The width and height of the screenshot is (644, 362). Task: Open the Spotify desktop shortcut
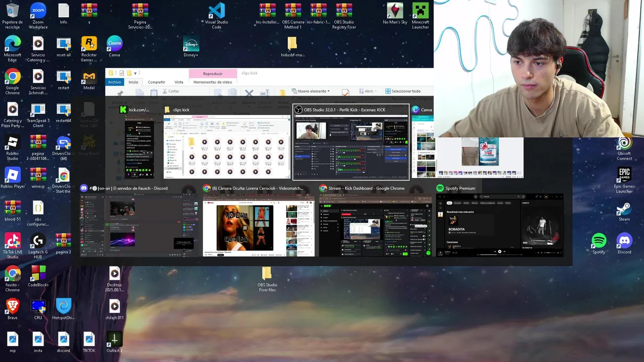599,243
